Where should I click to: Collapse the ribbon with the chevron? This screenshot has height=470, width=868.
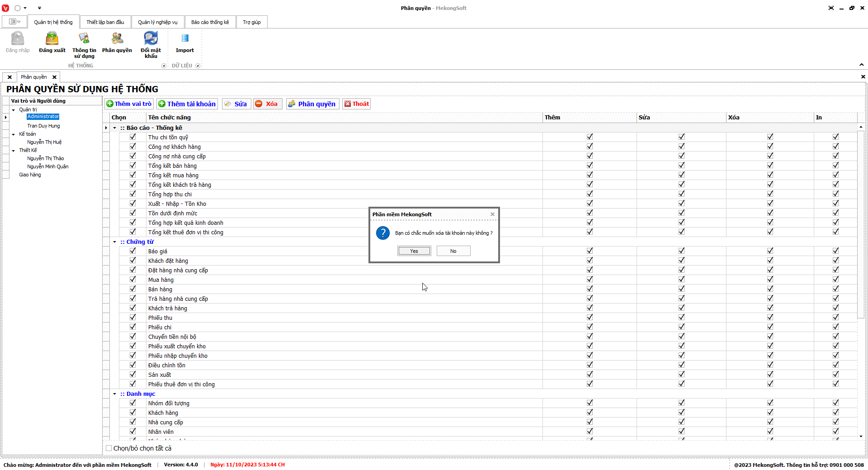coord(862,65)
